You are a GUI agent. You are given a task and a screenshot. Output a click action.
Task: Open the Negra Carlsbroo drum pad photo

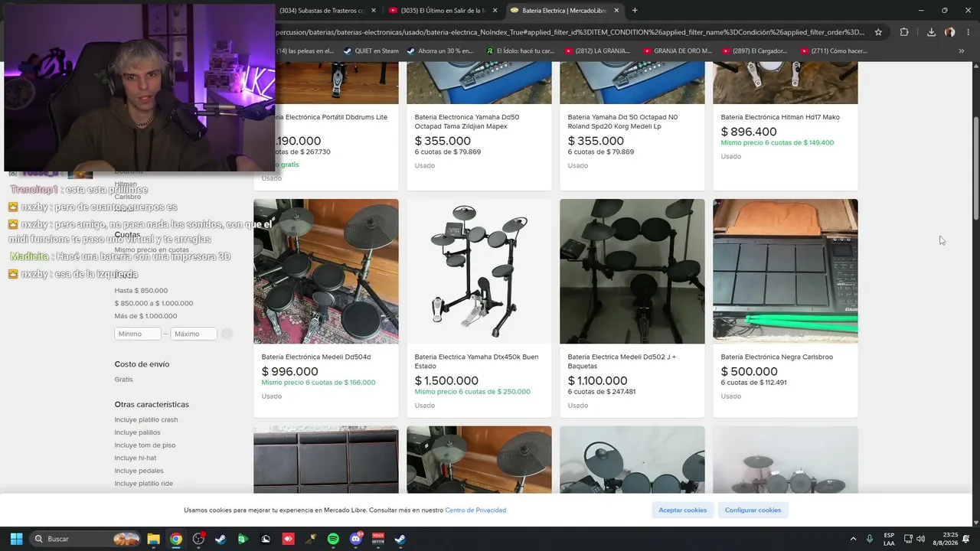pos(786,272)
